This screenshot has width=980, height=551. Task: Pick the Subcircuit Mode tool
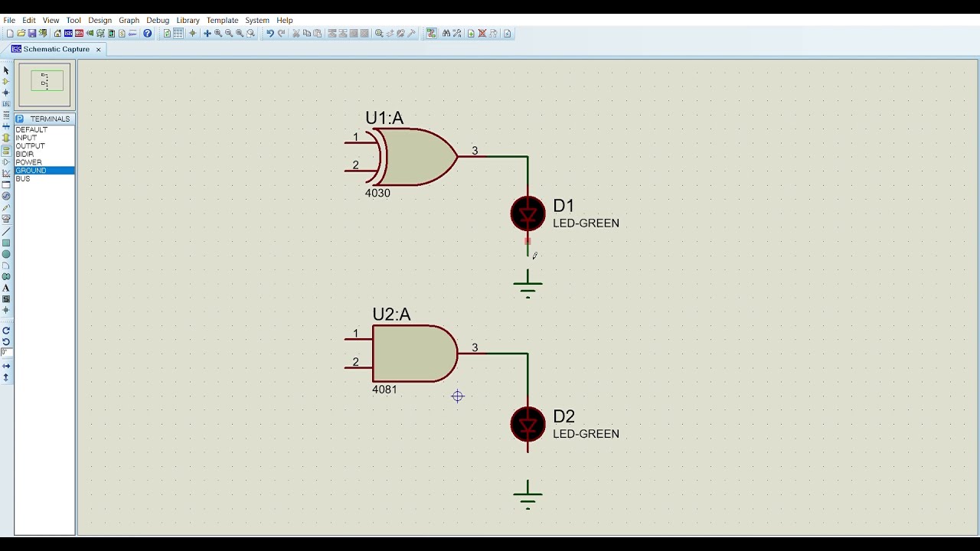6,137
